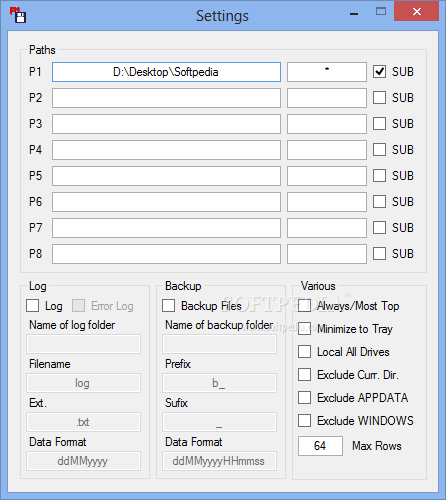The height and width of the screenshot is (500, 446).
Task: Click the Log Data Format field ddMMyyyy
Action: pos(83,461)
